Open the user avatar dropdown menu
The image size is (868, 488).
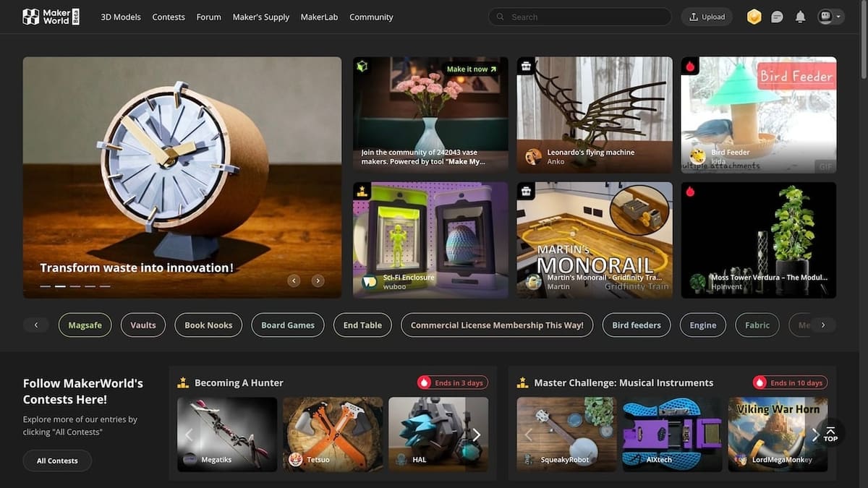830,17
